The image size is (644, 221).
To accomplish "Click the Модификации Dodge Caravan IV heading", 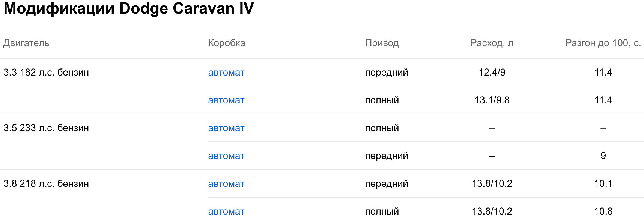I will click(129, 8).
